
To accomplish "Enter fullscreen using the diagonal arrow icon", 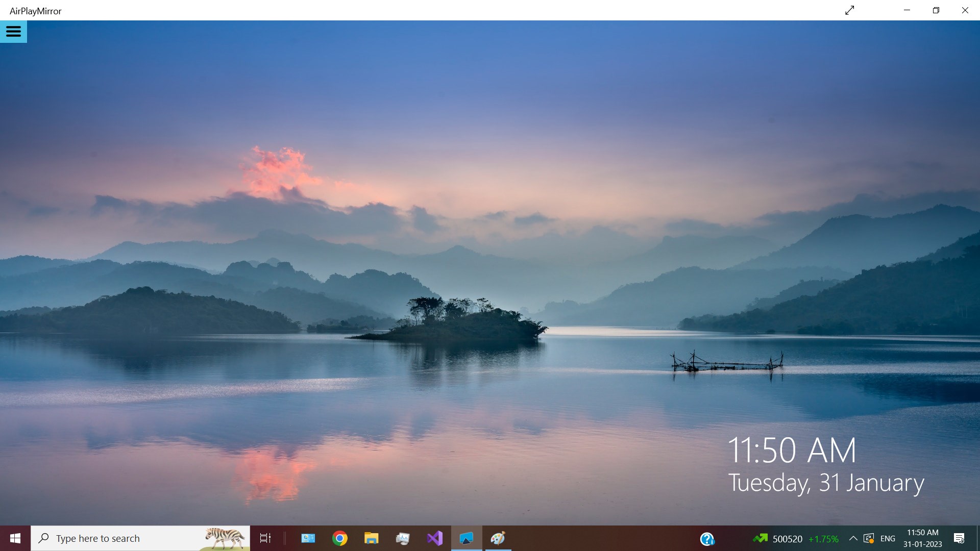I will (849, 10).
